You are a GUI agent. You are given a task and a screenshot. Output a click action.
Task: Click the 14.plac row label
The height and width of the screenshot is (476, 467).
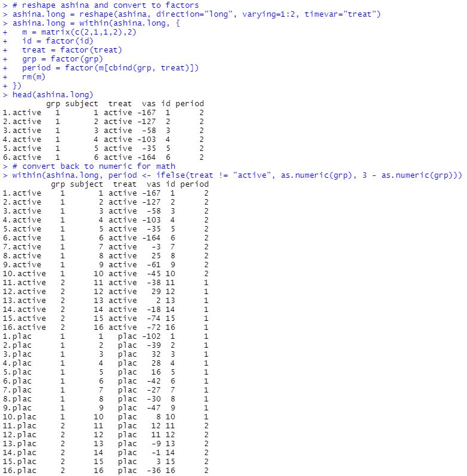point(19,452)
